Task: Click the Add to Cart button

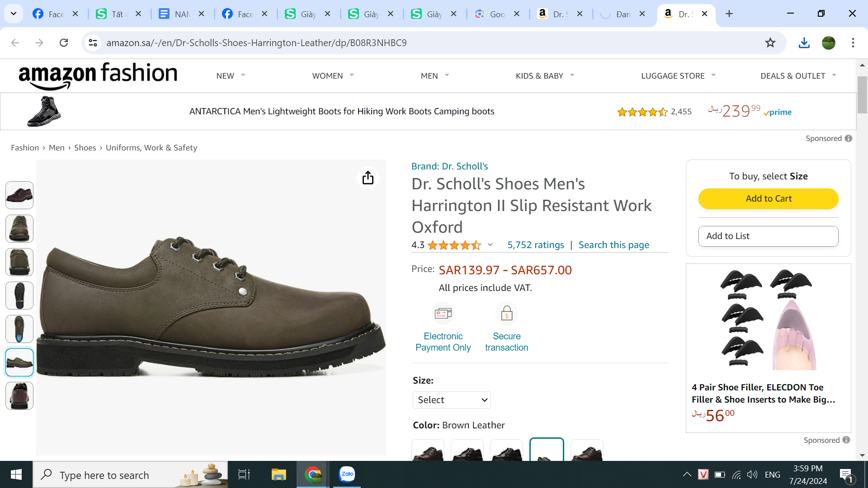Action: point(768,198)
